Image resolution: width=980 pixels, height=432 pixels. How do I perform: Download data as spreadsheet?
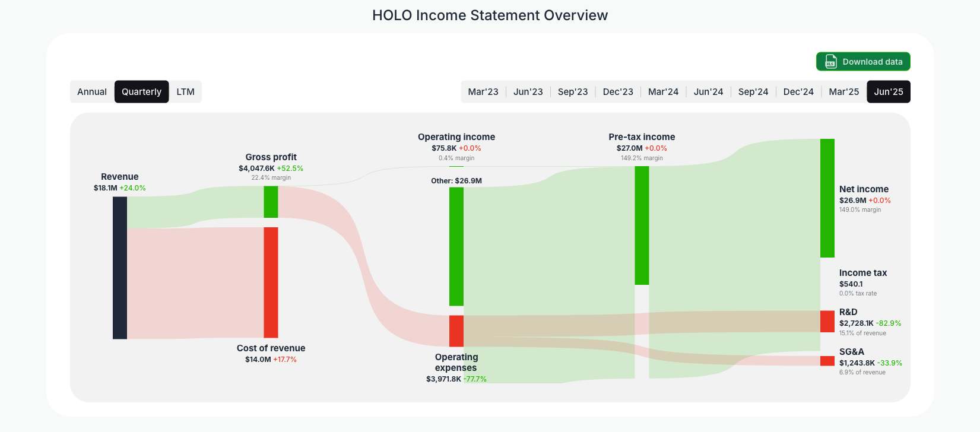tap(863, 62)
